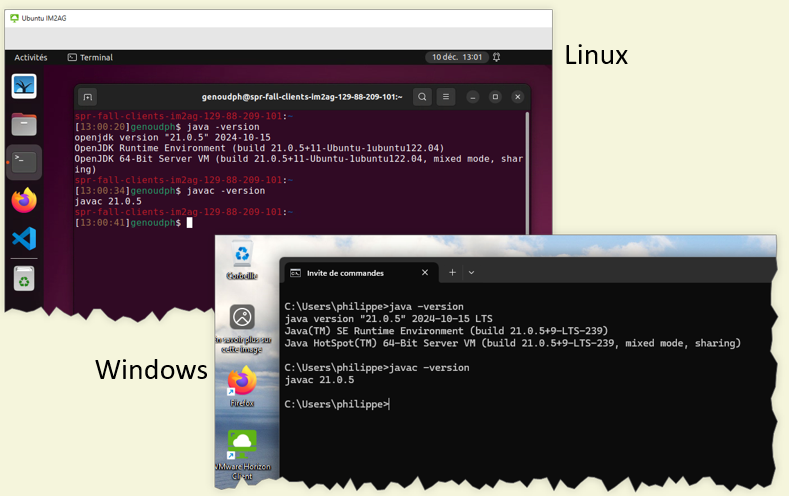Close the 'Invite de commandes' tab

(424, 272)
